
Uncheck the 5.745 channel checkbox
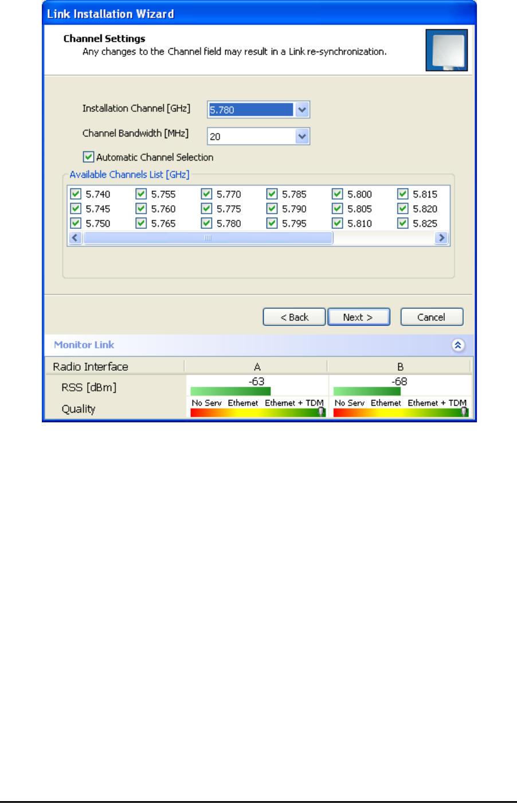[x=76, y=209]
